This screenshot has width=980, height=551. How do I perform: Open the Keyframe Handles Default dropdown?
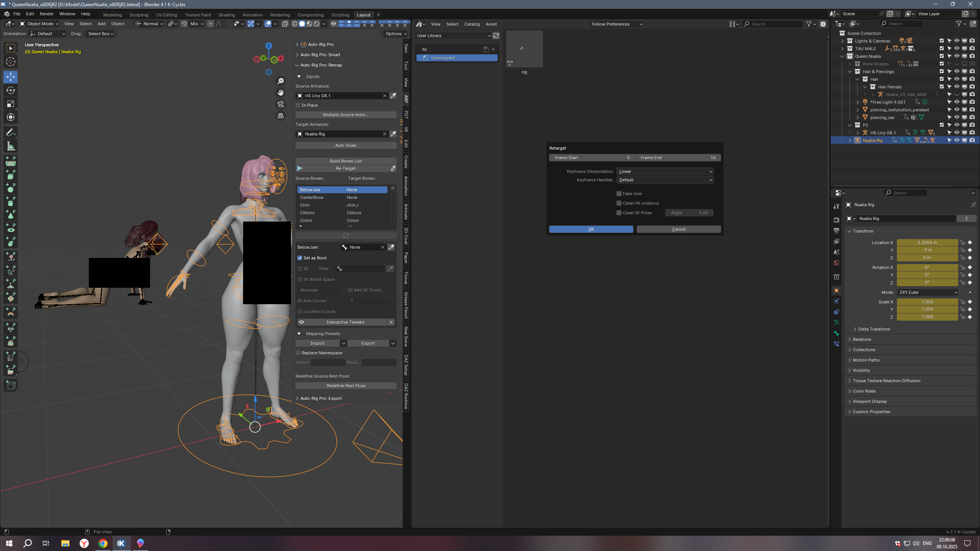(665, 180)
